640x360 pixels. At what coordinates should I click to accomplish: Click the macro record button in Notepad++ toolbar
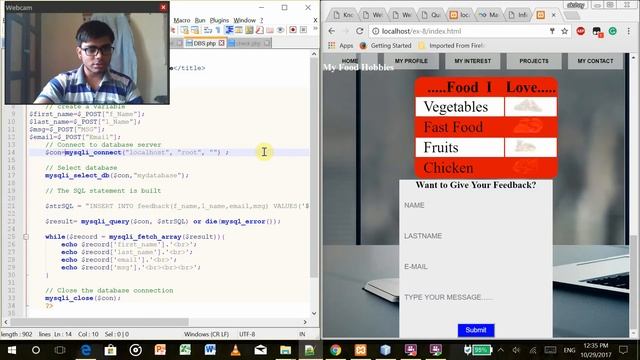293,30
